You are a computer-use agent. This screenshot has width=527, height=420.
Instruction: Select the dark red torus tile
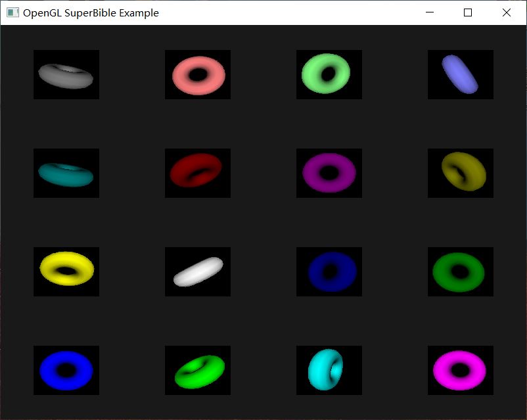(198, 173)
